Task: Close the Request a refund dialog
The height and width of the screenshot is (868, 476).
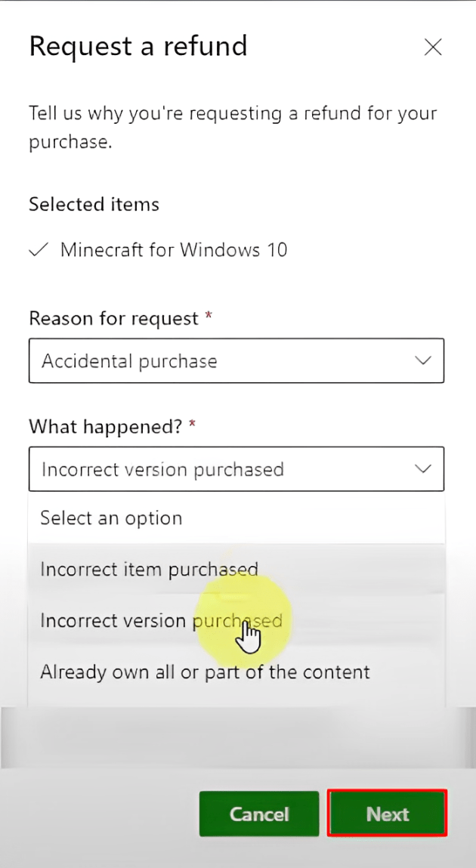Action: pos(433,47)
